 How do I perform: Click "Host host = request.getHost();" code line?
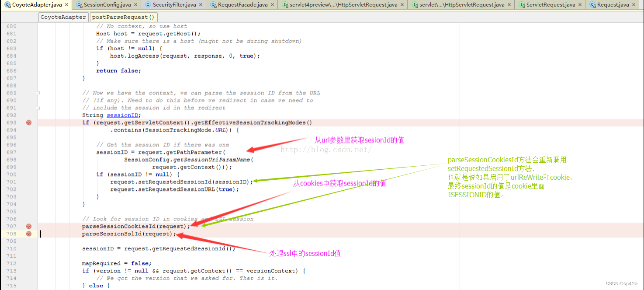pyautogui.click(x=149, y=34)
